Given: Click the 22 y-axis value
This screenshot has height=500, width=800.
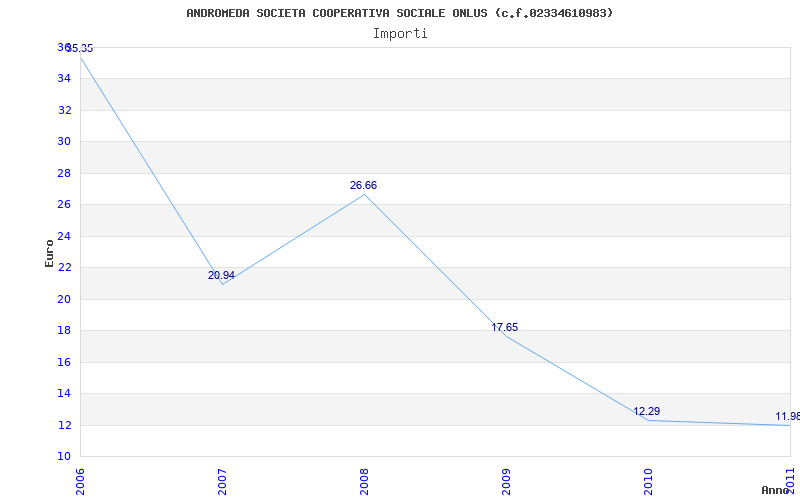Looking at the screenshot, I should pyautogui.click(x=64, y=267).
